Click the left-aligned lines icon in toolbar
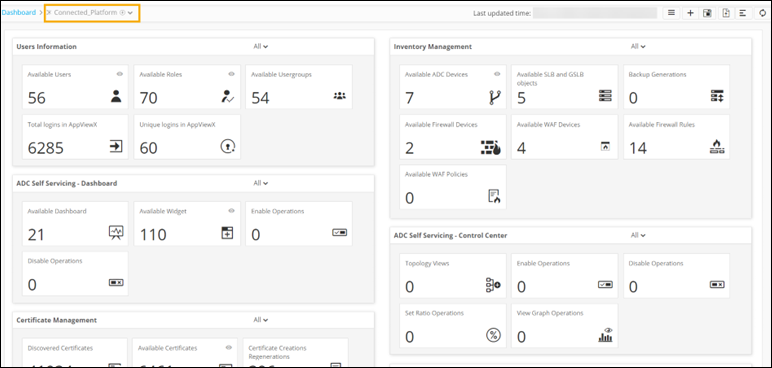Viewport: 772px width, 368px height. [743, 13]
